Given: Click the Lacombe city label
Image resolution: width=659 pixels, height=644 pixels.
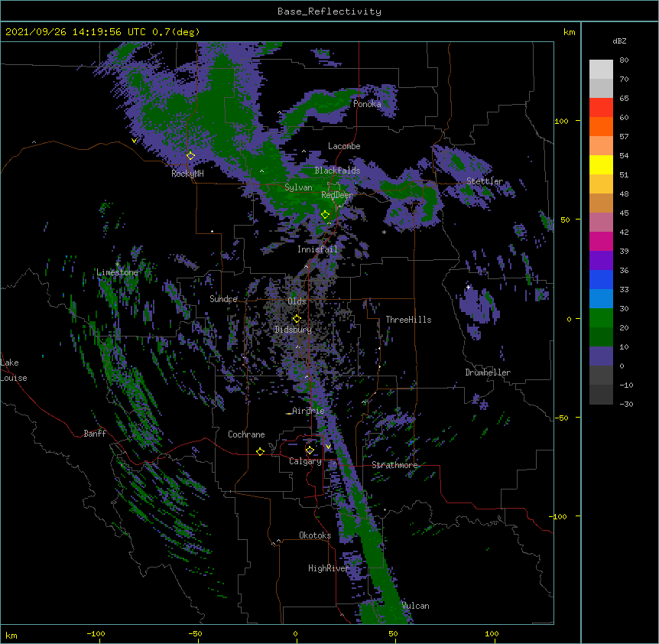Looking at the screenshot, I should coord(344,146).
